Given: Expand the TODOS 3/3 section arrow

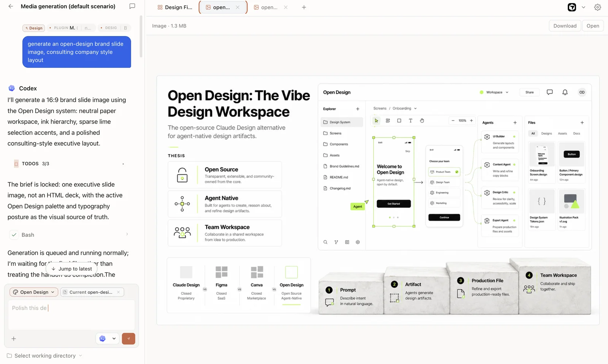Looking at the screenshot, I should coord(123,164).
